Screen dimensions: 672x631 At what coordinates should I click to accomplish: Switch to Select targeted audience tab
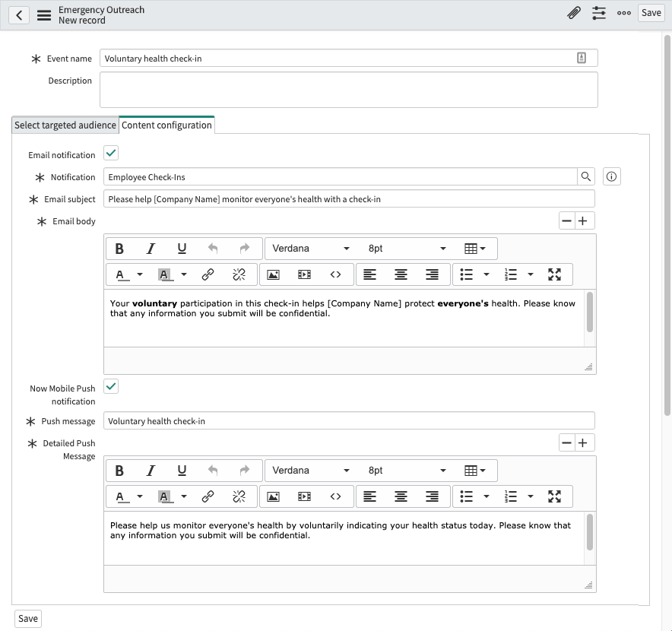[x=65, y=125]
